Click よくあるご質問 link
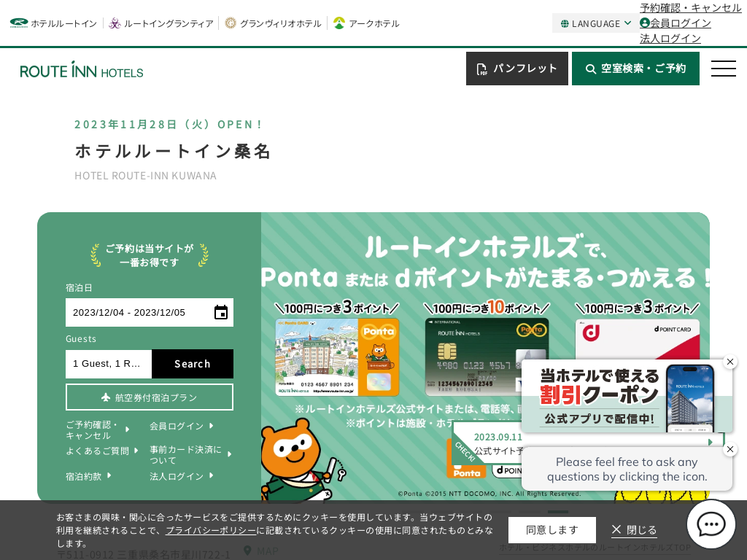747x560 pixels. pyautogui.click(x=102, y=451)
